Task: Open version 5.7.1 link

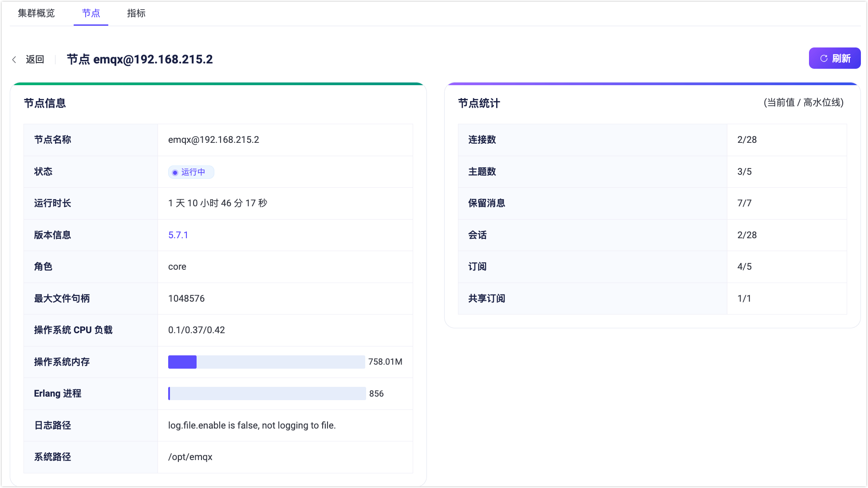Action: [178, 235]
